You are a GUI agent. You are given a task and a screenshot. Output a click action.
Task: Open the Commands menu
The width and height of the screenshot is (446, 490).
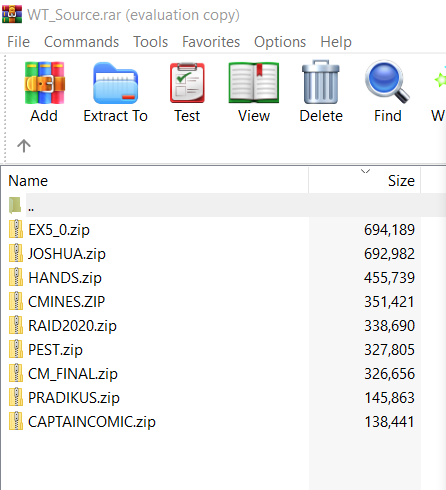(81, 42)
